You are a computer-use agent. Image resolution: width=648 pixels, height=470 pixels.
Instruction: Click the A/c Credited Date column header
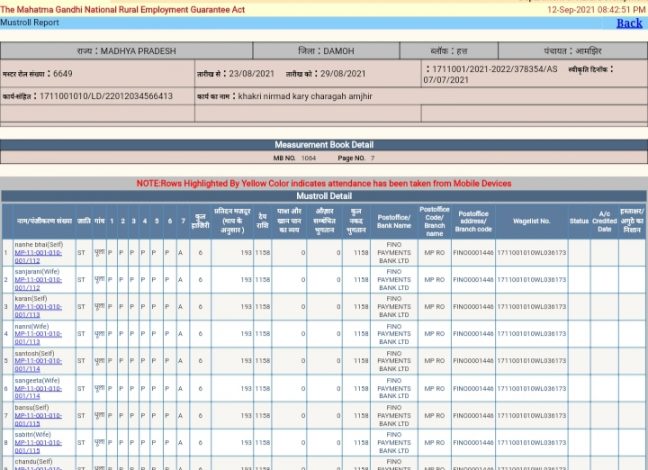click(x=604, y=221)
